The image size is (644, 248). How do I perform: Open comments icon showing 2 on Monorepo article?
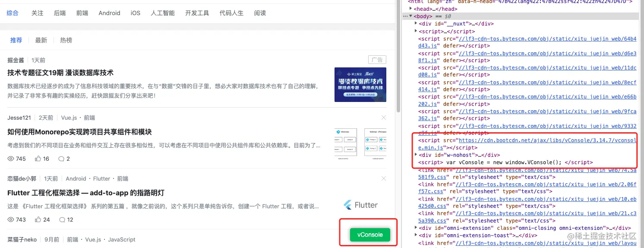[x=62, y=159]
